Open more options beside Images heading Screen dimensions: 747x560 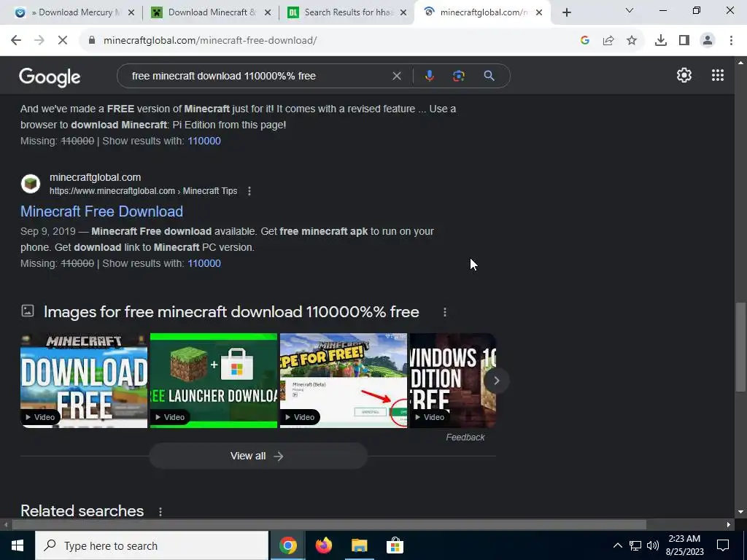[445, 312]
